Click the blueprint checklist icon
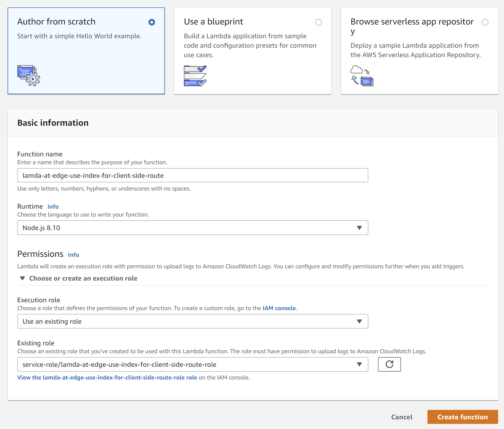The height and width of the screenshot is (429, 504). 195,76
